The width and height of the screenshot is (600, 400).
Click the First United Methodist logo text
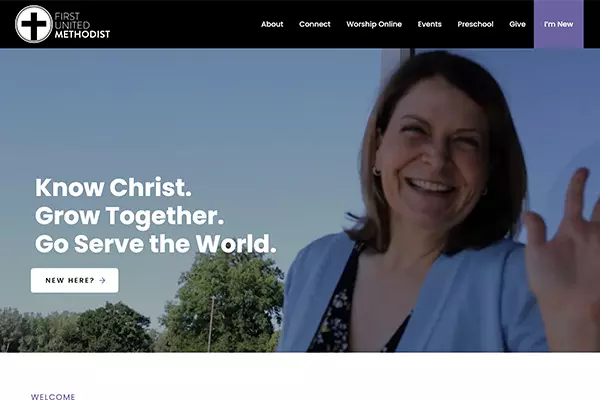[x=82, y=25]
